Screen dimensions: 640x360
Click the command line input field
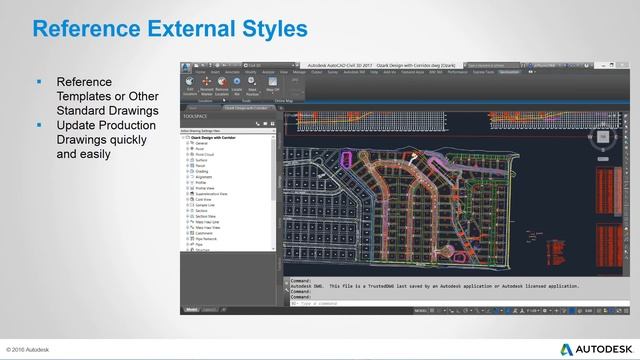(460, 303)
